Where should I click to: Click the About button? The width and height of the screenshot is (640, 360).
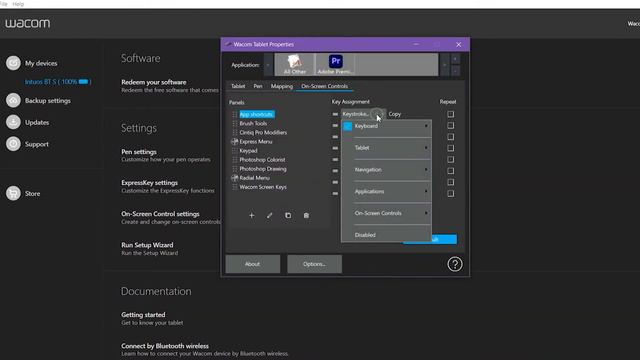(253, 264)
